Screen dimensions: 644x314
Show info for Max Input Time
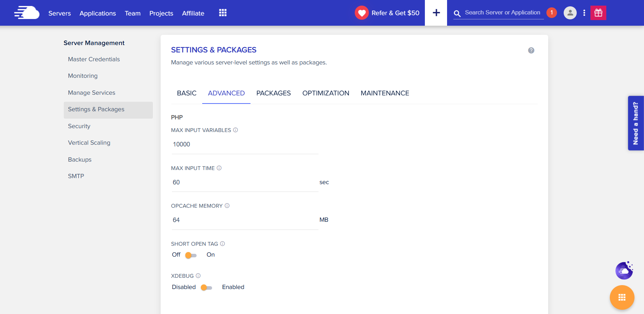(219, 168)
